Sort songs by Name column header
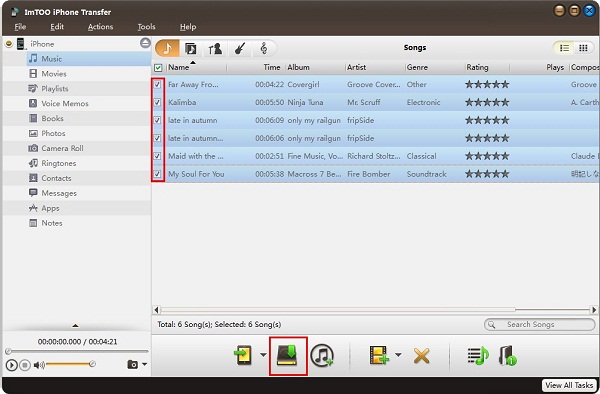Image resolution: width=600 pixels, height=394 pixels. pyautogui.click(x=178, y=67)
